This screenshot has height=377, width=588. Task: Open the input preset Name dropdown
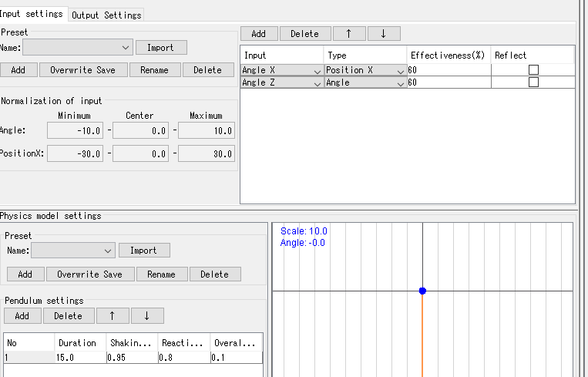(x=78, y=48)
